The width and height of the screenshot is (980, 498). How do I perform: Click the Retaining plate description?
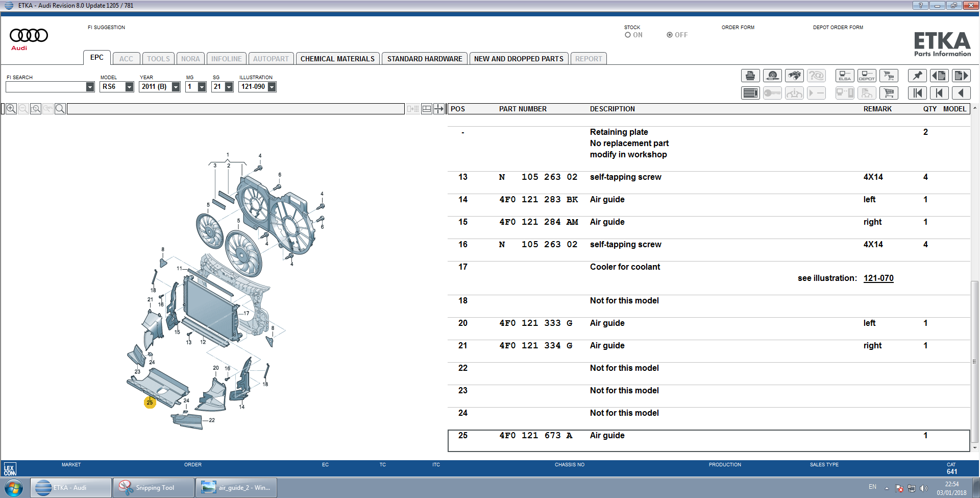pyautogui.click(x=619, y=132)
